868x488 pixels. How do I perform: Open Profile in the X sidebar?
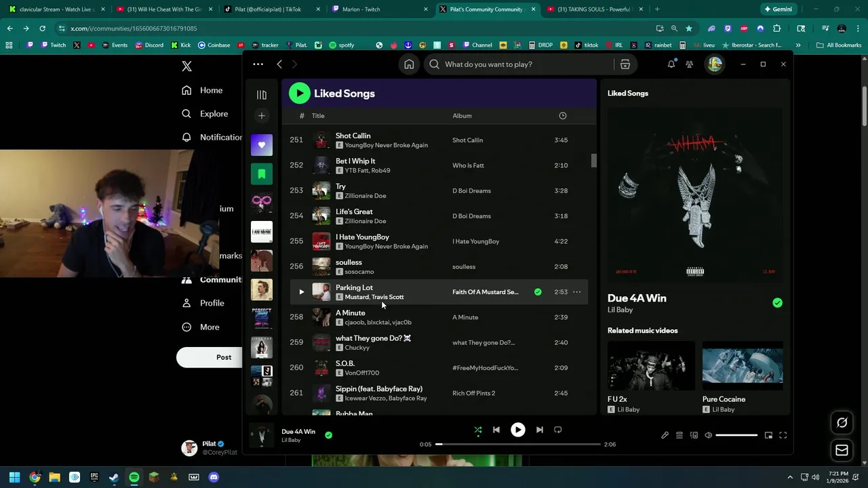coord(203,303)
